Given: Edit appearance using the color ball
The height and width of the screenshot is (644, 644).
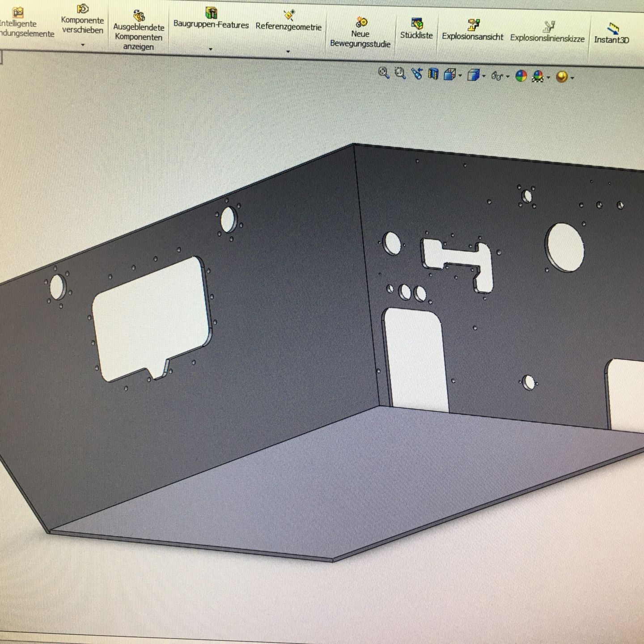Looking at the screenshot, I should click(x=521, y=76).
